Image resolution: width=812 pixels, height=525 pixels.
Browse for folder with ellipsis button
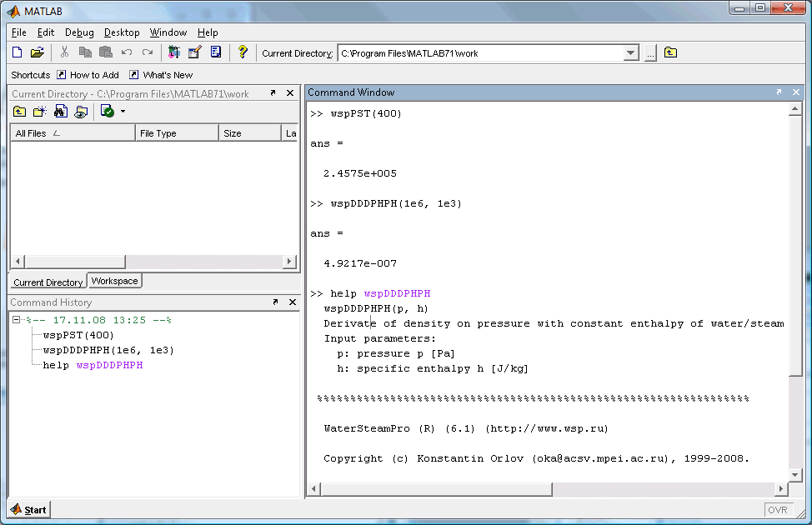(x=650, y=53)
